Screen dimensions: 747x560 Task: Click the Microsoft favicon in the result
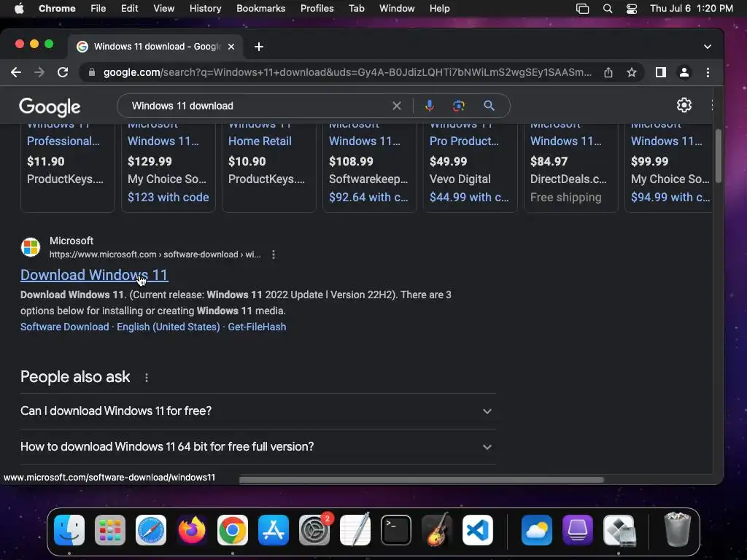tap(31, 247)
